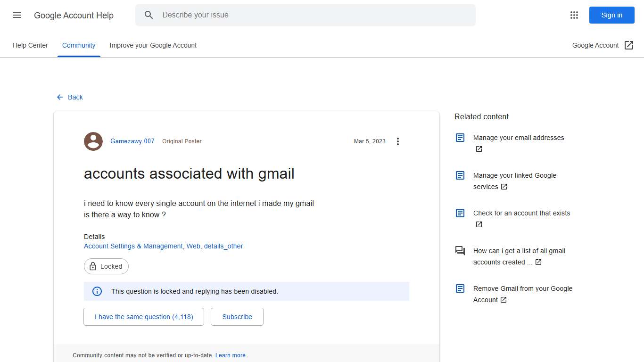Click the article icon beside Manage your linked Google services
The height and width of the screenshot is (362, 644).
point(460,175)
